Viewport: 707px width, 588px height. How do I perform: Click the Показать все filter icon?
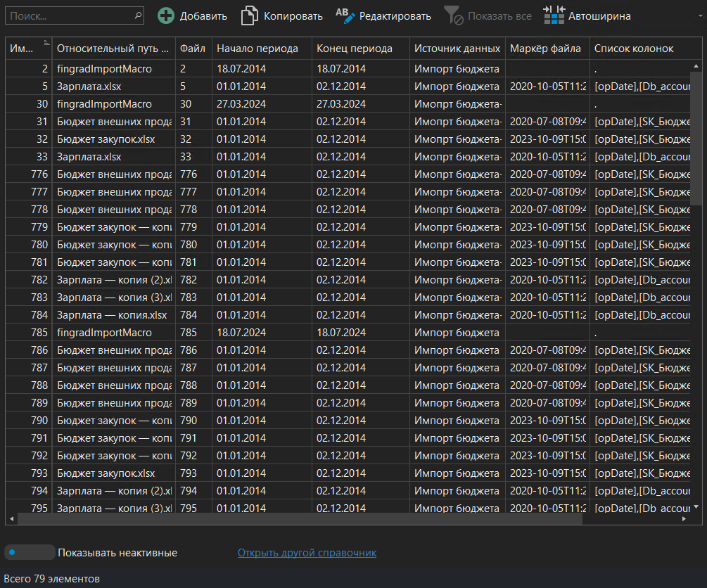click(454, 15)
